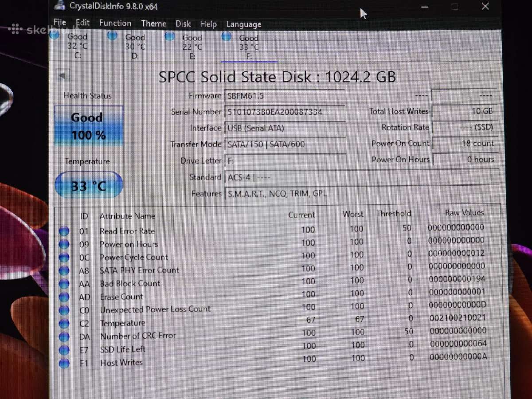Click the status circle for Temperature attribute
Screen dimensions: 532x399
[64, 324]
